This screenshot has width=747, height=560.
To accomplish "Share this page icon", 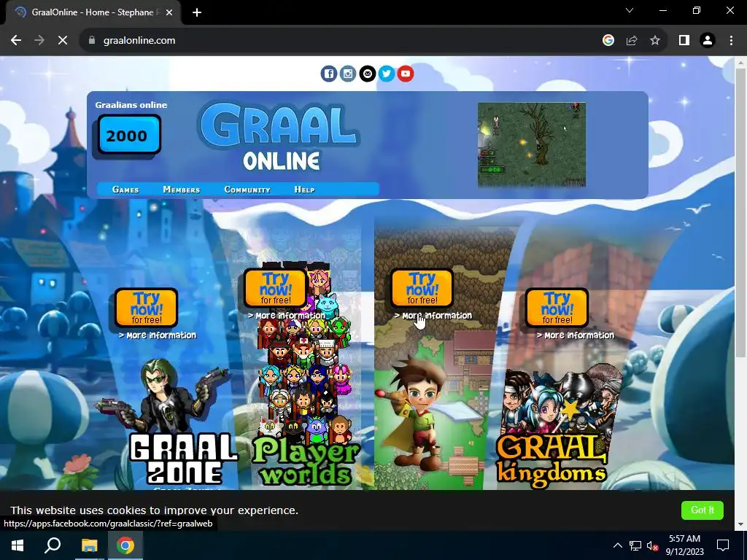I will coord(632,41).
